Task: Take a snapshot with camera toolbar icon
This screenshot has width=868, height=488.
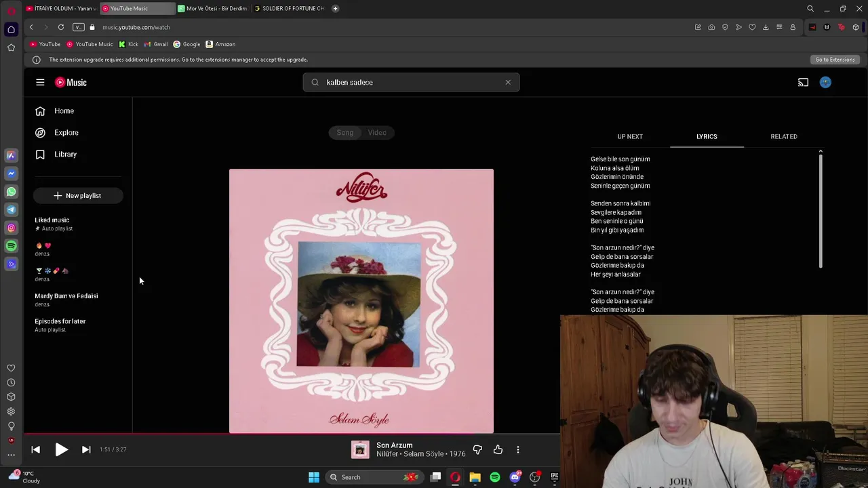Action: point(711,27)
